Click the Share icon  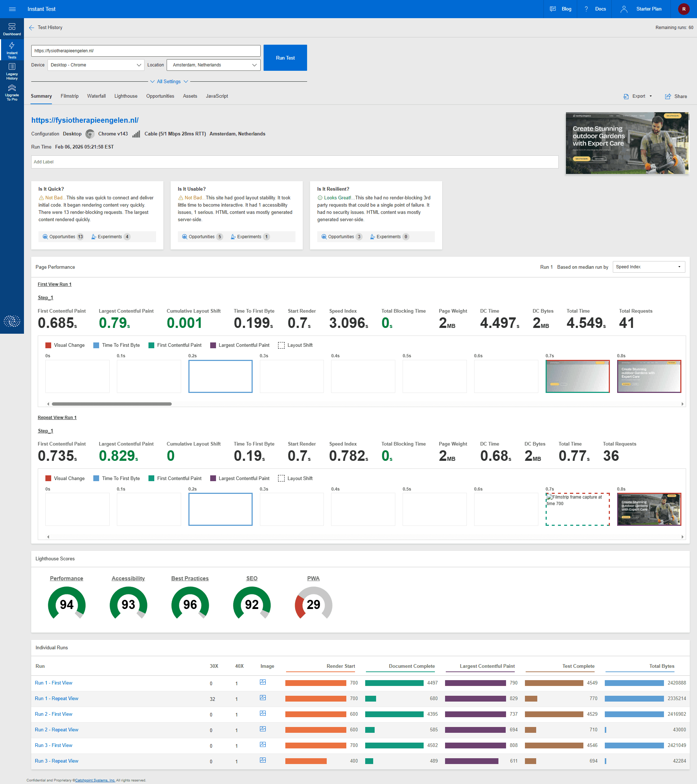pos(668,96)
